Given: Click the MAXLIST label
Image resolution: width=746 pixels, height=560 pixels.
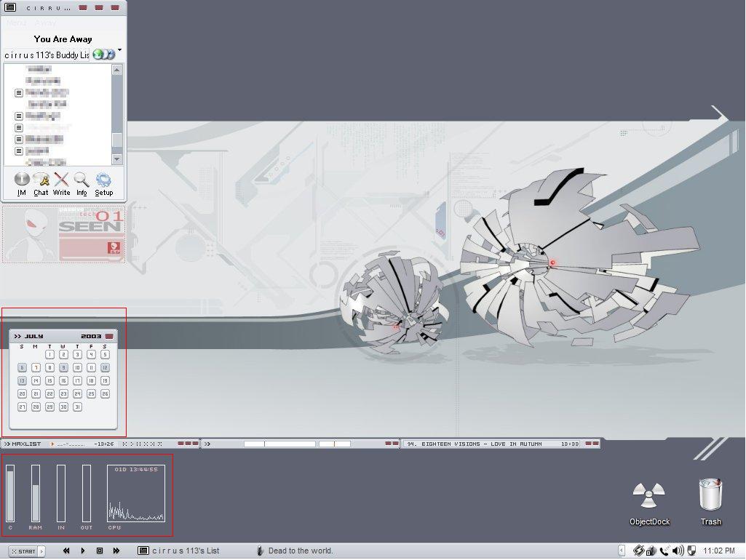Looking at the screenshot, I should tap(26, 444).
